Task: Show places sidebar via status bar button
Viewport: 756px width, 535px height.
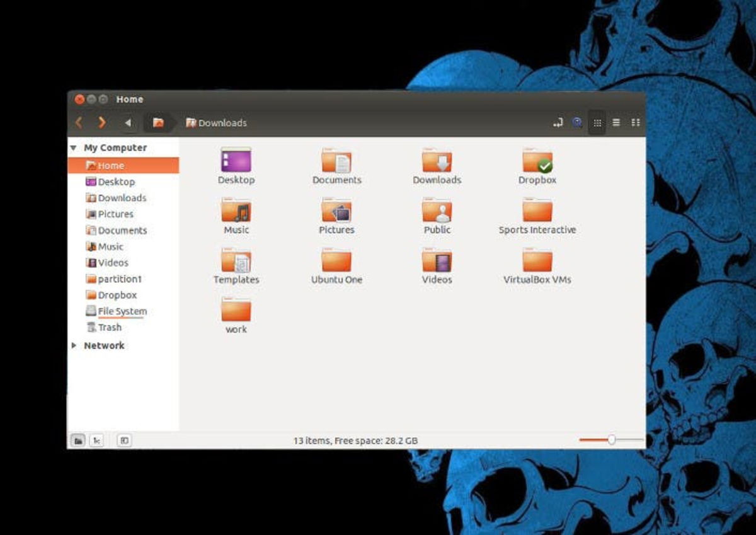Action: coord(78,440)
